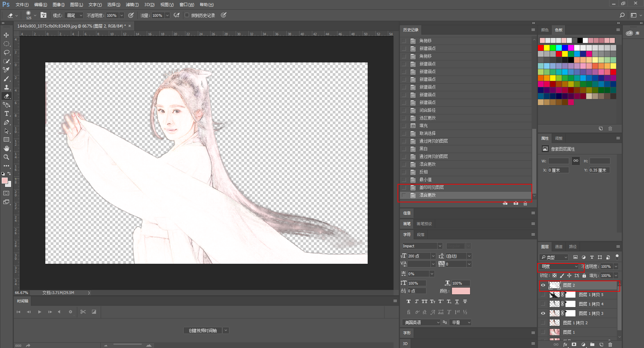This screenshot has height=348, width=644.
Task: Click the 创建视频时间轴 button
Action: pos(203,331)
